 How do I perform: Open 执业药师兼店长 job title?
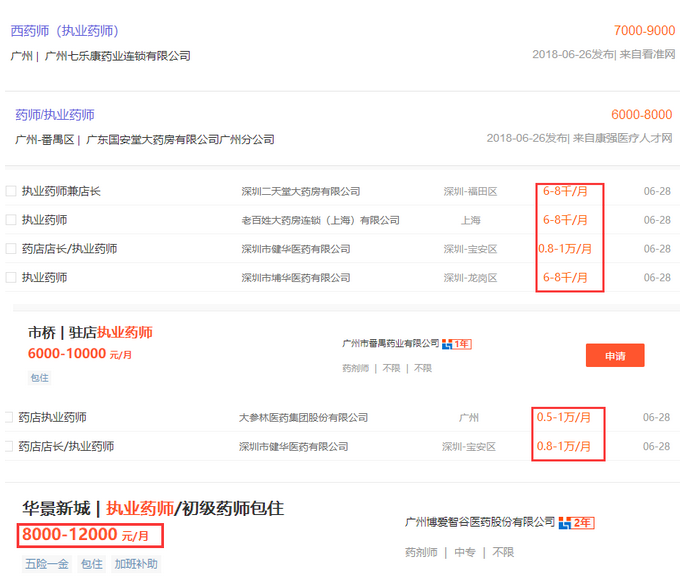(61, 191)
